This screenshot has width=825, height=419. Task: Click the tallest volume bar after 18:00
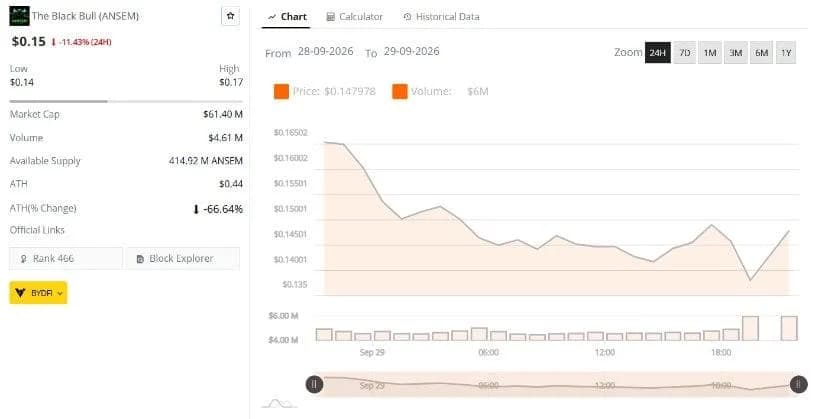pyautogui.click(x=750, y=328)
